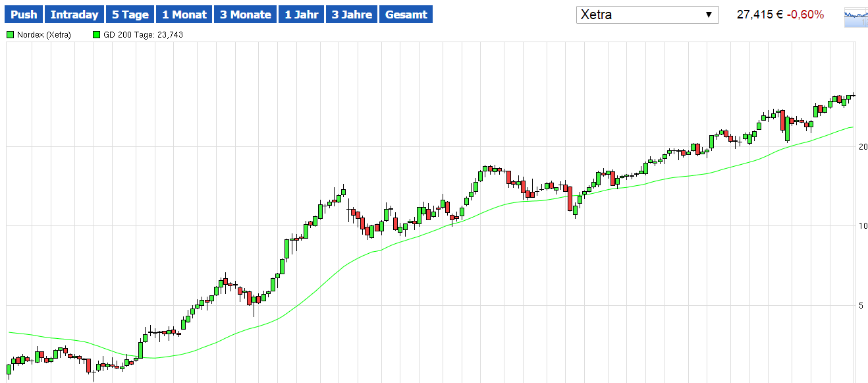Select the 3 Jahre time range

pyautogui.click(x=352, y=15)
